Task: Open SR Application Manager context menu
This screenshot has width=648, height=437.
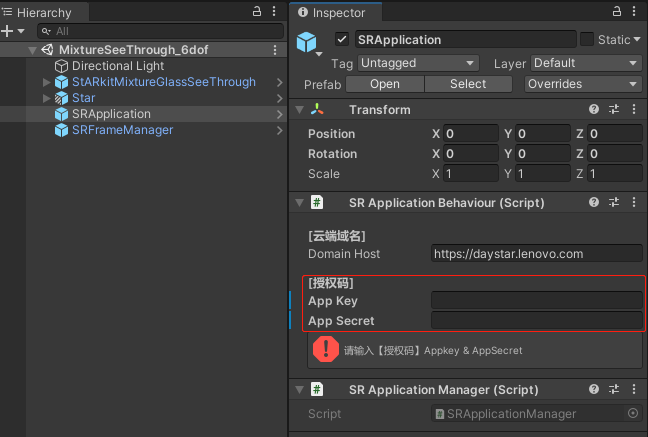Action: [634, 389]
